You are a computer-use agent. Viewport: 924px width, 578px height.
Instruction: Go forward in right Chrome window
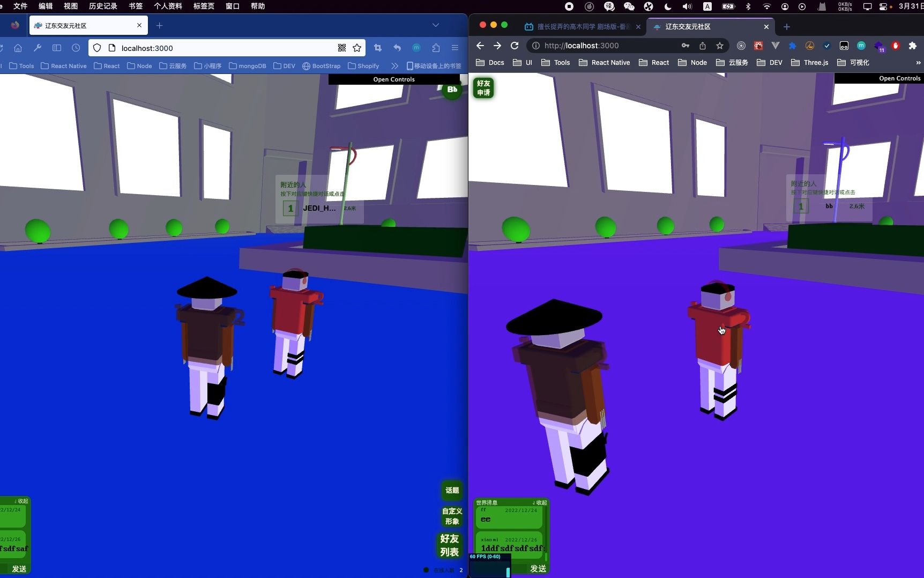[497, 46]
